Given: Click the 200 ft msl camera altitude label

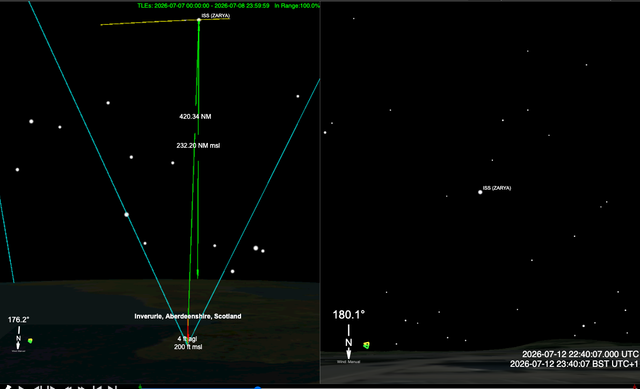Looking at the screenshot, I should (188, 347).
